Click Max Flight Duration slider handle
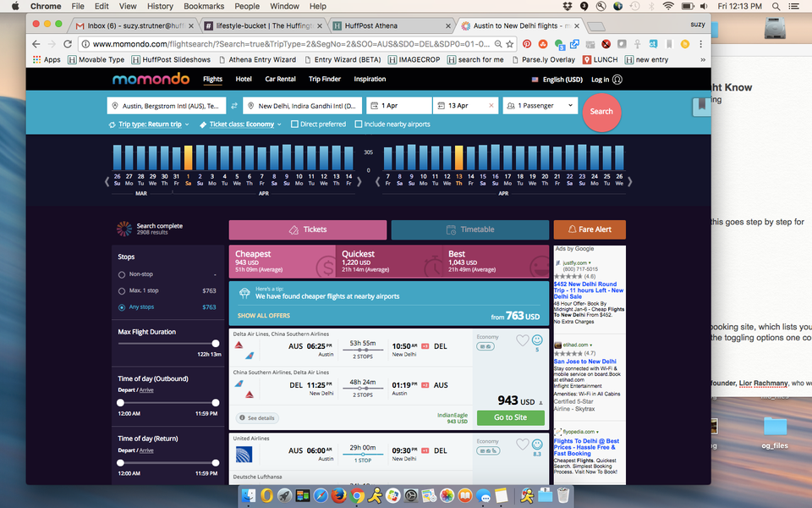The width and height of the screenshot is (812, 508). coord(216,343)
